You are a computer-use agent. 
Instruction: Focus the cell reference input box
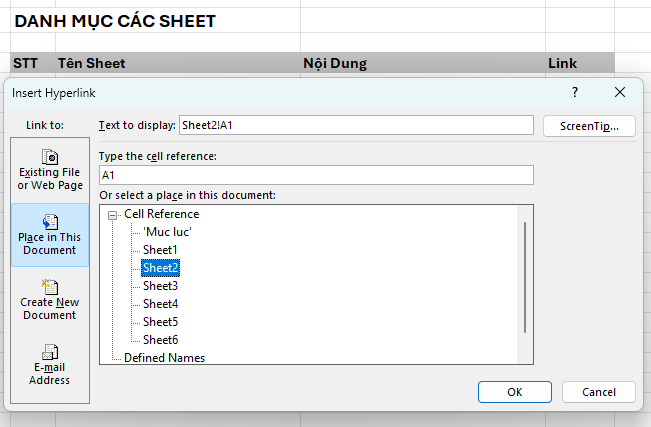point(316,175)
